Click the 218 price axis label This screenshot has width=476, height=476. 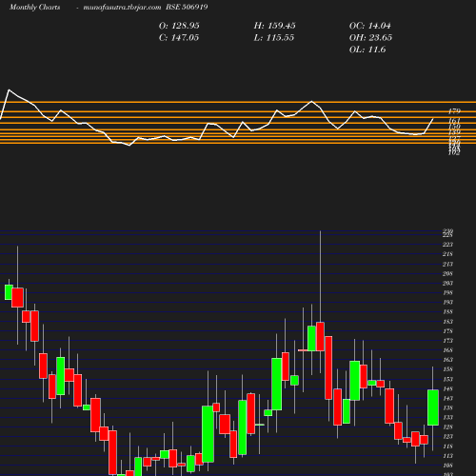(x=447, y=254)
